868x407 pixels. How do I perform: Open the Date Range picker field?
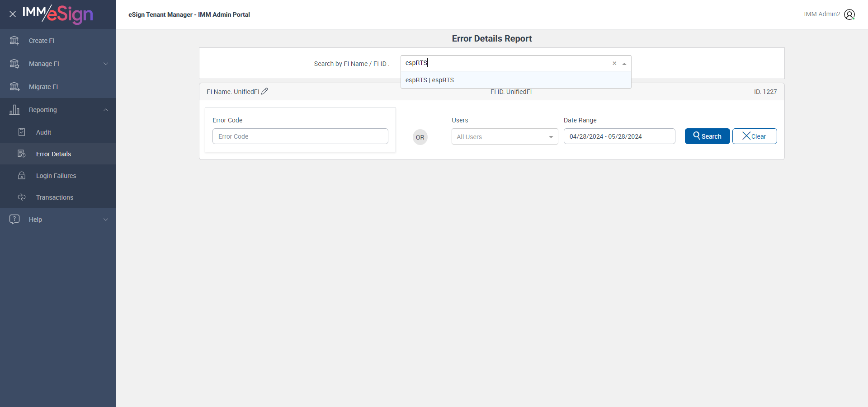pyautogui.click(x=619, y=136)
